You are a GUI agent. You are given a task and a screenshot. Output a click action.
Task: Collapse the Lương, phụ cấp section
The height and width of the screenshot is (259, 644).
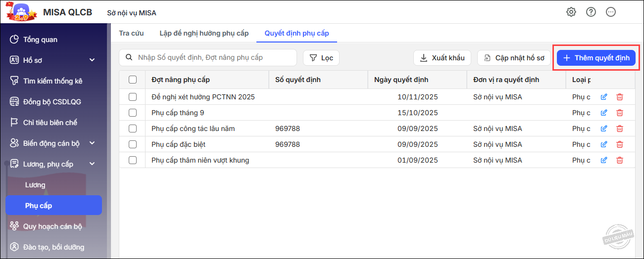point(92,164)
